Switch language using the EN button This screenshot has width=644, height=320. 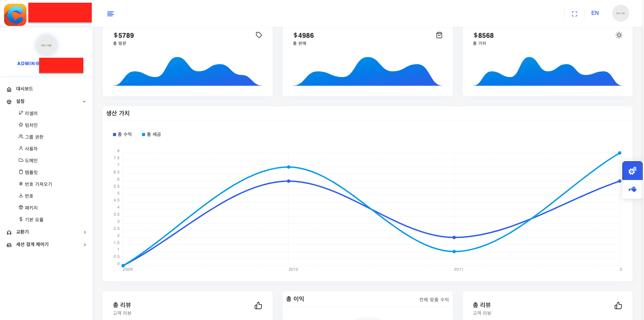595,13
